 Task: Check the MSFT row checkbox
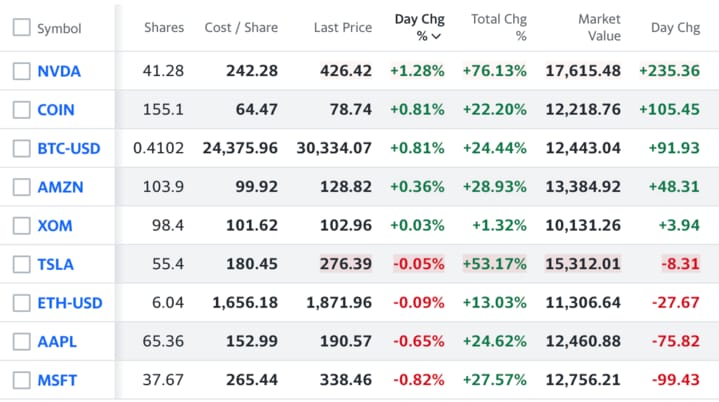click(x=21, y=380)
